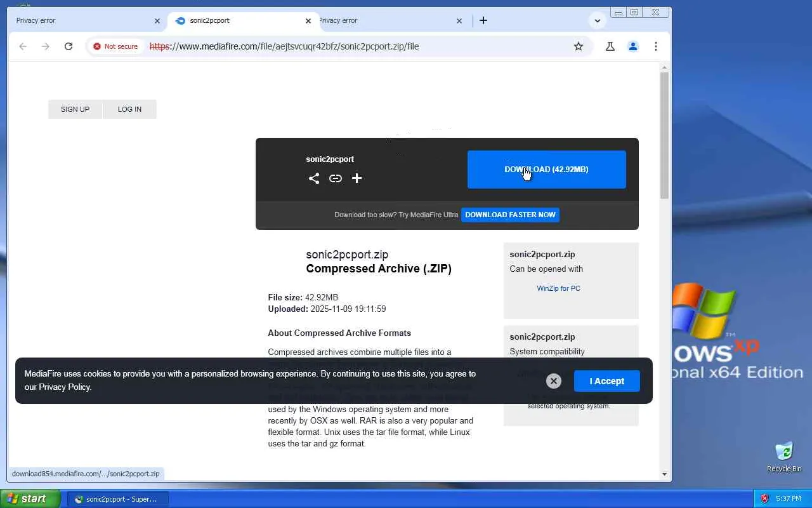
Task: Expand the tab search dropdown
Action: point(597,21)
